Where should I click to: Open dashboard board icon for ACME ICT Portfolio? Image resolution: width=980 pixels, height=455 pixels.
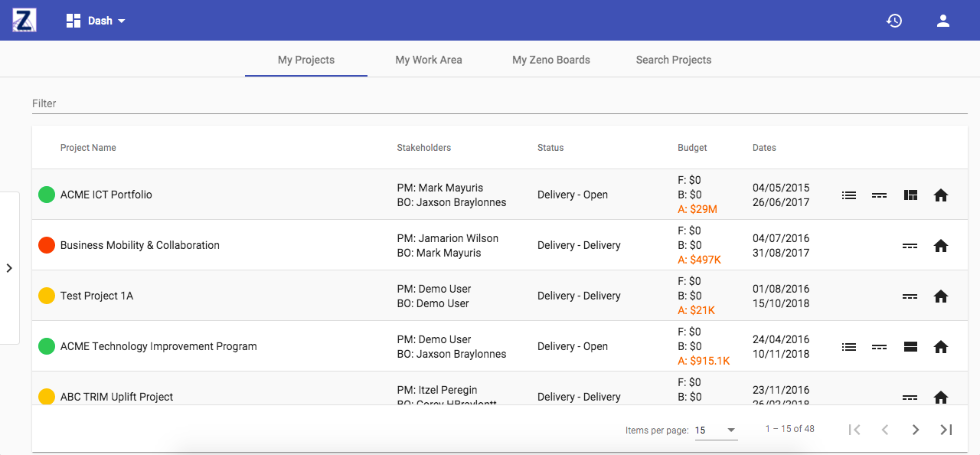910,195
